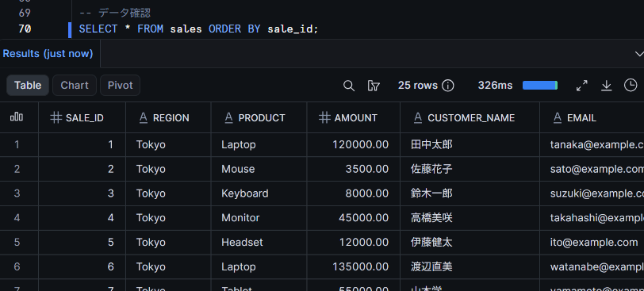644x291 pixels.
Task: Click the 8000.00 amount cell
Action: tap(353, 193)
